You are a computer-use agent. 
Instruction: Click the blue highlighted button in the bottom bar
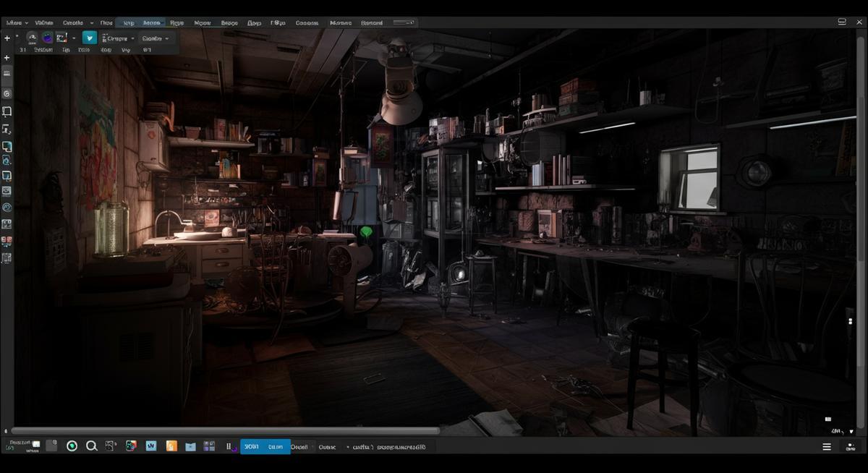coord(265,447)
